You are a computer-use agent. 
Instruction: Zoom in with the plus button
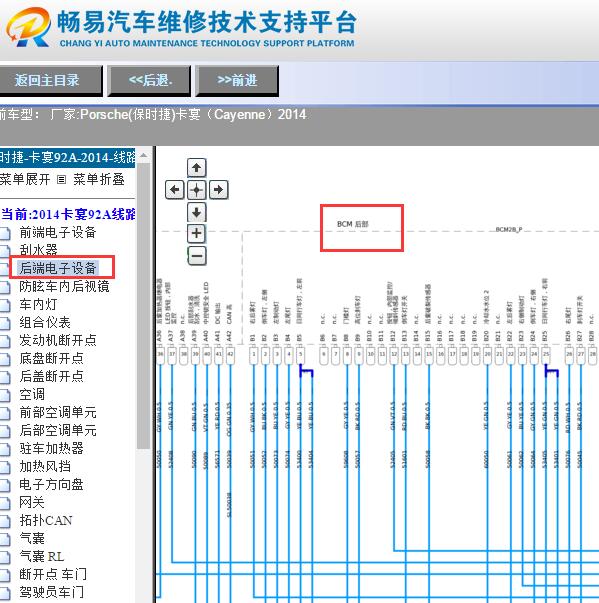196,233
